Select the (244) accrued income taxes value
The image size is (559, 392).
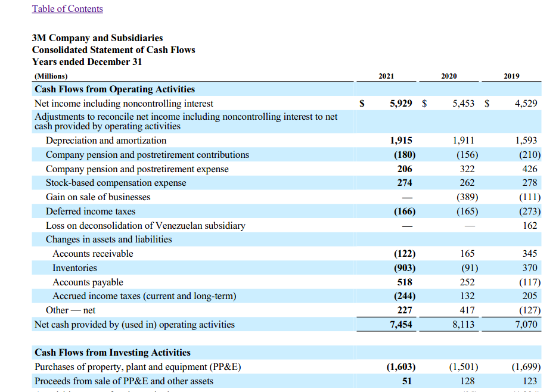[405, 296]
